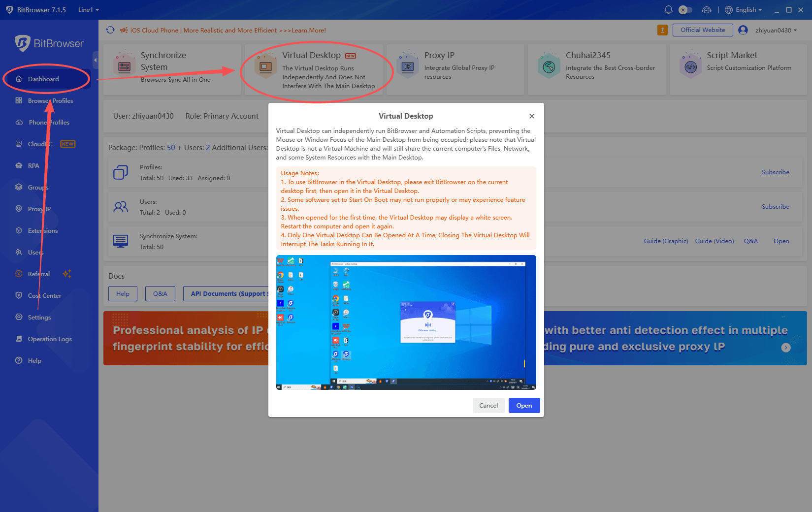812x512 pixels.
Task: Click Subscribe in the Profiles row
Action: [775, 172]
